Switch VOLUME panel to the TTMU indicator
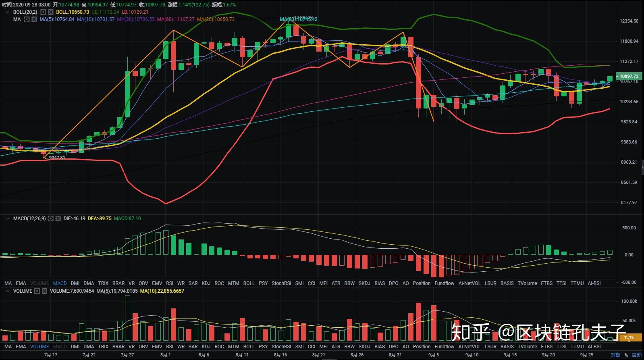Image resolution: width=644 pixels, height=360 pixels. tap(577, 347)
